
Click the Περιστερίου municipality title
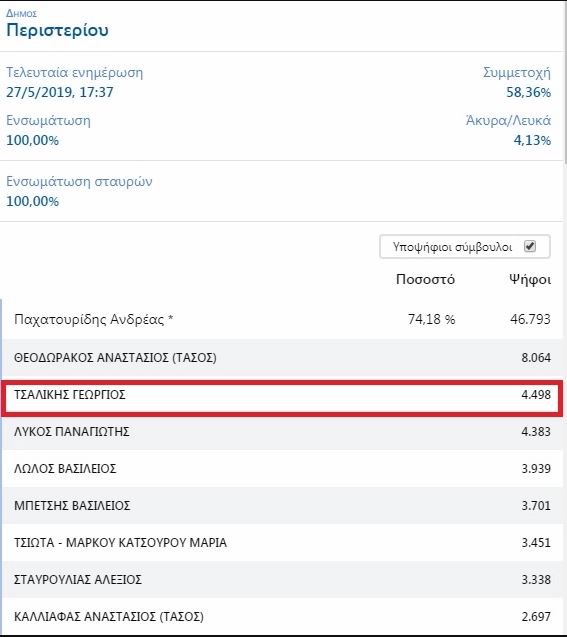click(x=57, y=30)
